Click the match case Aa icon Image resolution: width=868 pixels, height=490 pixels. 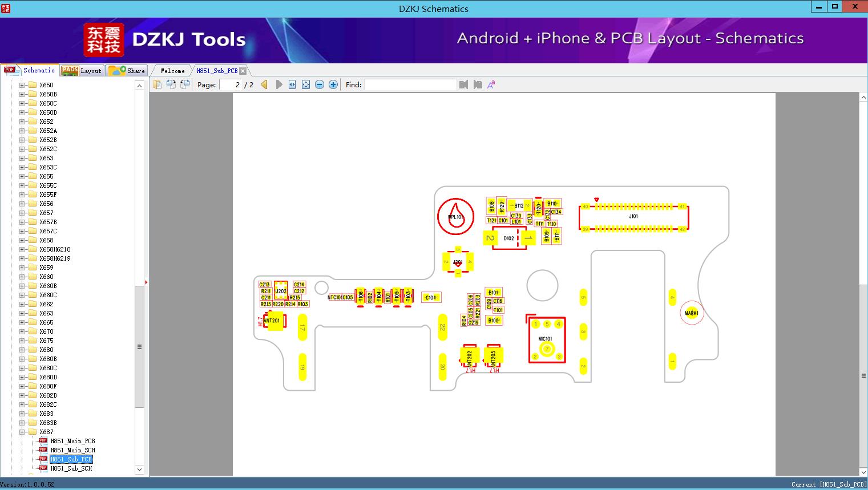(x=491, y=84)
